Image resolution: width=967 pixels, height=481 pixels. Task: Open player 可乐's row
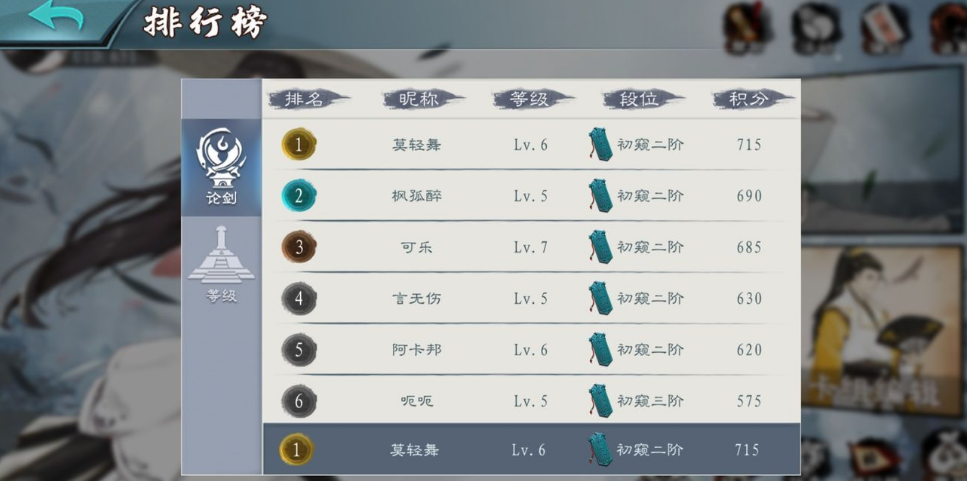click(x=531, y=247)
